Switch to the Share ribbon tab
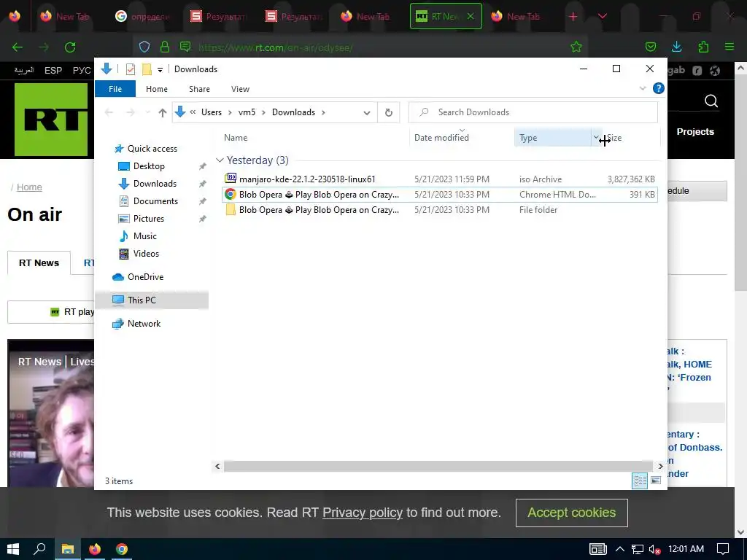The height and width of the screenshot is (560, 747). pyautogui.click(x=199, y=89)
